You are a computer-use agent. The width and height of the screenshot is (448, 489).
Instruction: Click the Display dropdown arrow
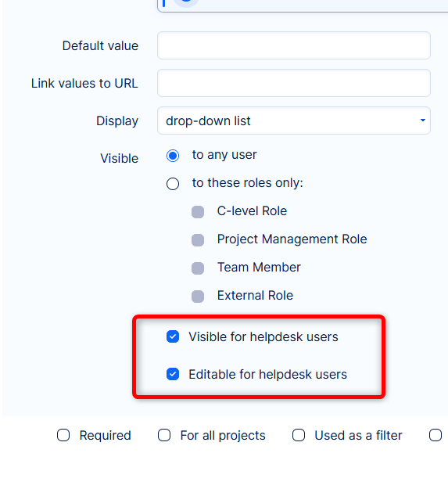(x=422, y=120)
